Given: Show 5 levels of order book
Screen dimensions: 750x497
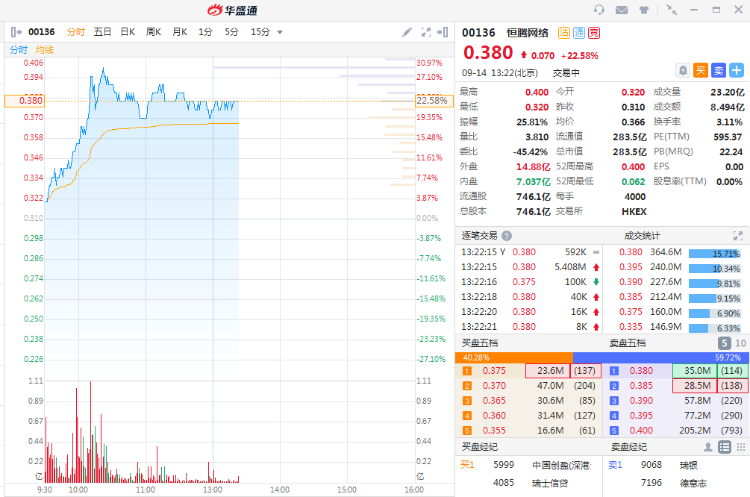Looking at the screenshot, I should point(724,343).
